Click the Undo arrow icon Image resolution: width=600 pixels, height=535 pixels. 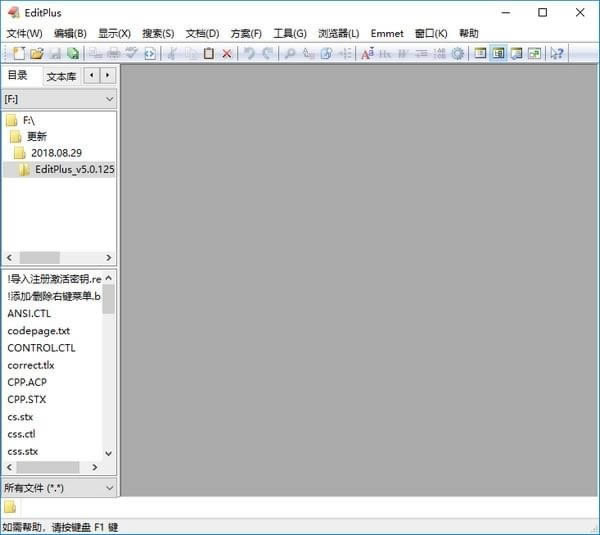(x=249, y=53)
